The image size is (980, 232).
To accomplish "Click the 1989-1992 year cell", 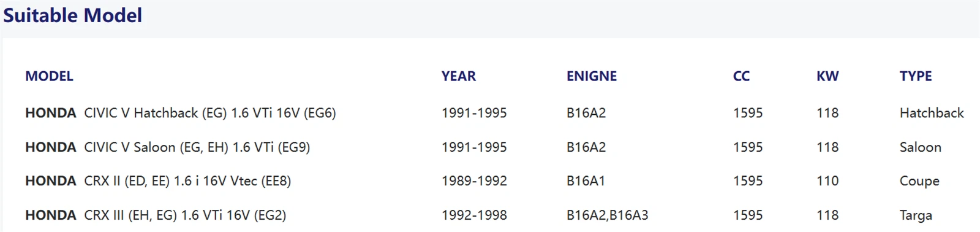I will pos(474,181).
